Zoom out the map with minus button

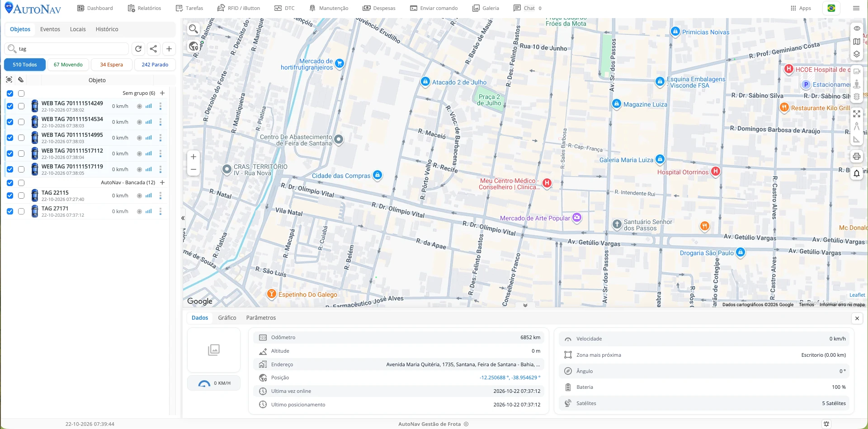click(x=193, y=170)
